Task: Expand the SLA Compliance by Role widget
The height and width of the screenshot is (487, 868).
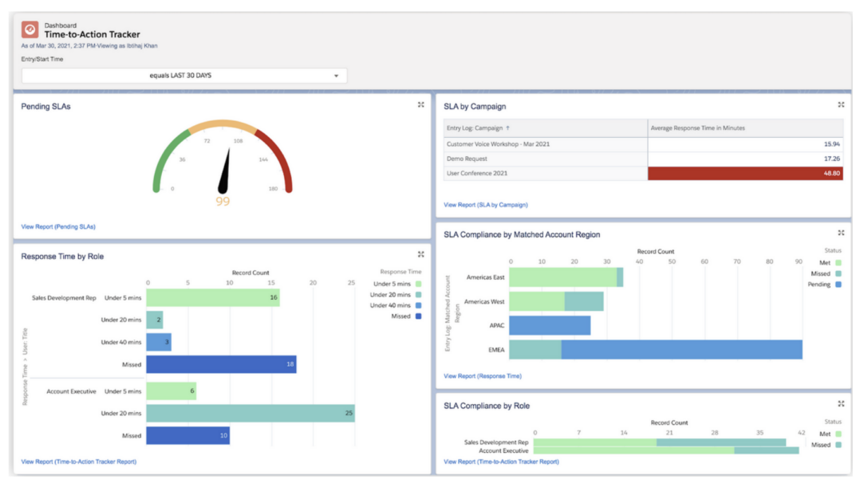Action: (841, 403)
